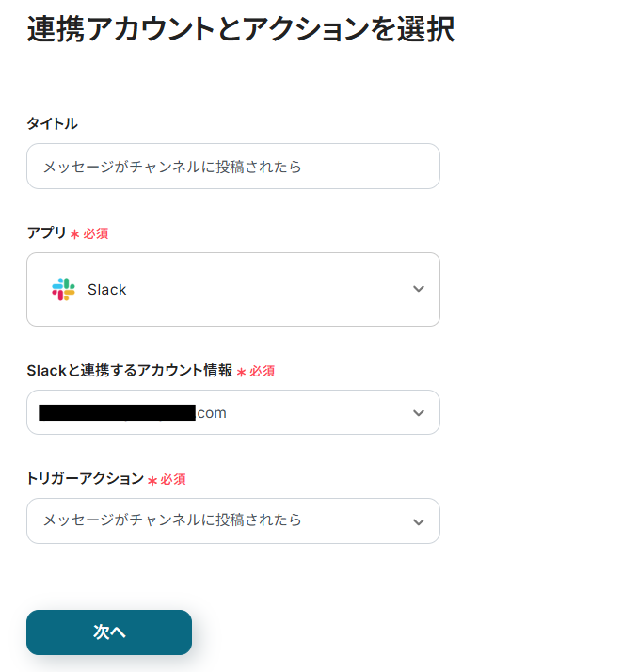The image size is (622, 672).
Task: Focus the タイトル text input field
Action: coord(232,167)
